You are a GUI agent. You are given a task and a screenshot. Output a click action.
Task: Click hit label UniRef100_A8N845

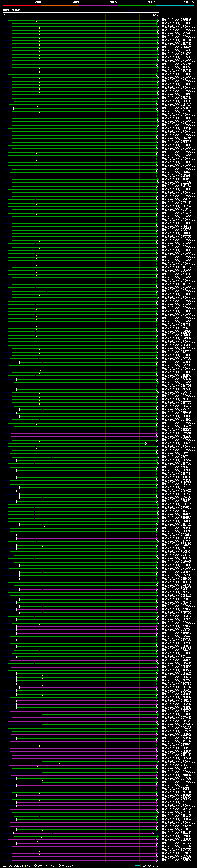click(x=176, y=172)
